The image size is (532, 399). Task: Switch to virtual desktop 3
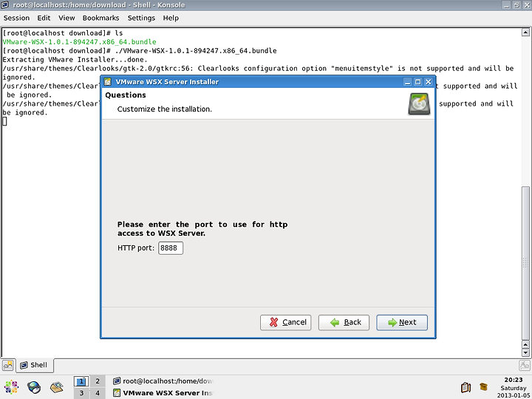81,393
